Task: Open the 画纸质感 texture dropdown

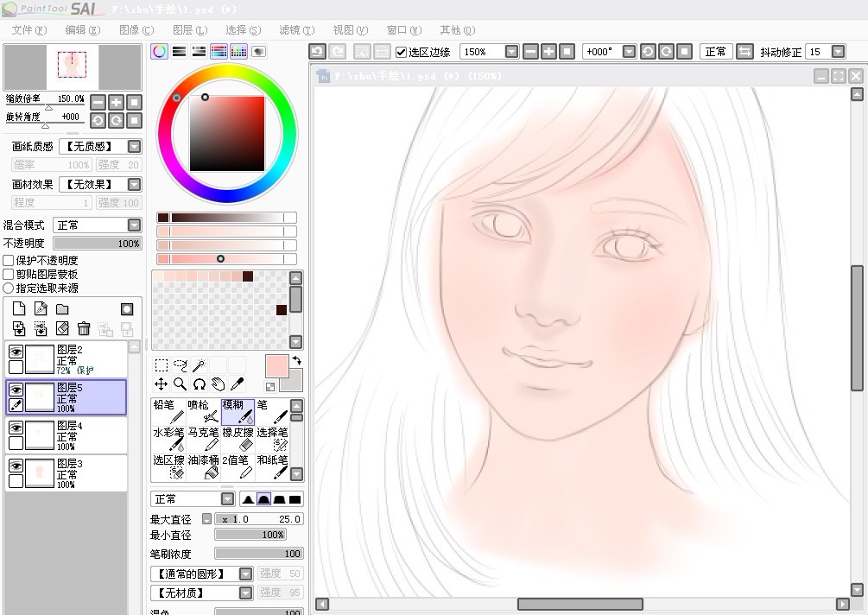Action: (134, 147)
